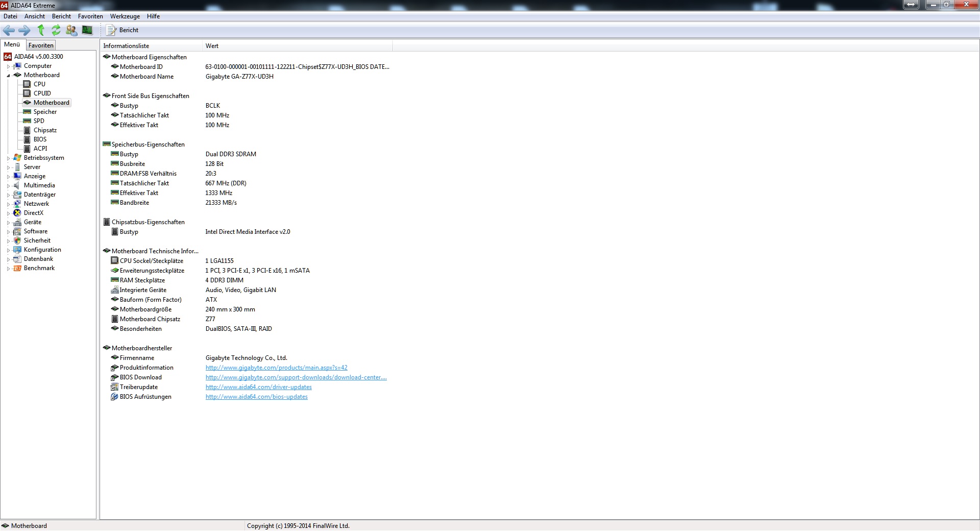The width and height of the screenshot is (980, 531).
Task: Expand the Benchmark node
Action: tap(8, 269)
